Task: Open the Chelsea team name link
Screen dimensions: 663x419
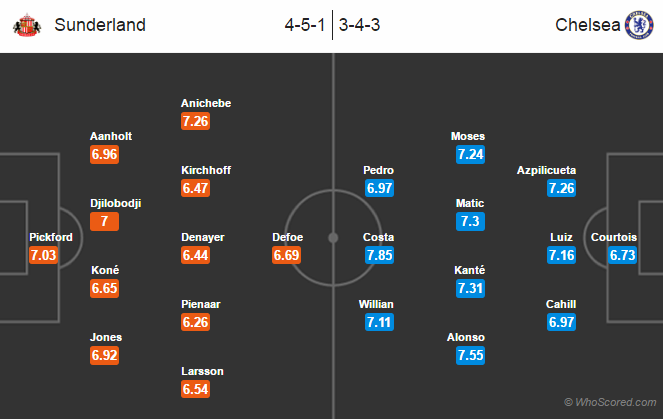Action: 587,25
